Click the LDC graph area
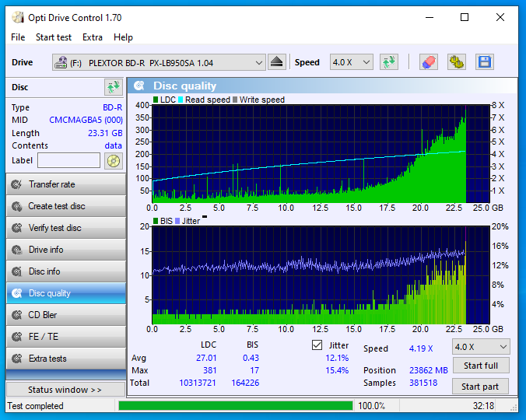Screen dimensions: 526x420 coord(321,154)
